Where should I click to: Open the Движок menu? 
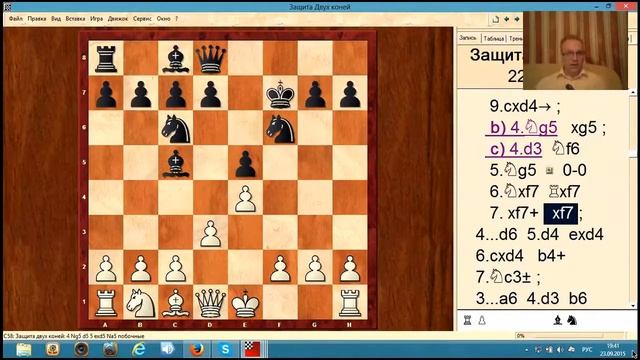tap(118, 19)
